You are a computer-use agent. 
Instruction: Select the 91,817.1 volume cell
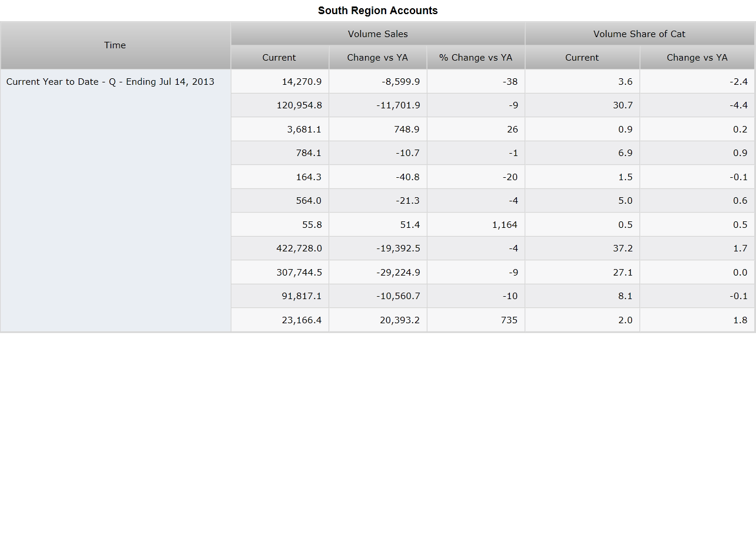tap(280, 296)
